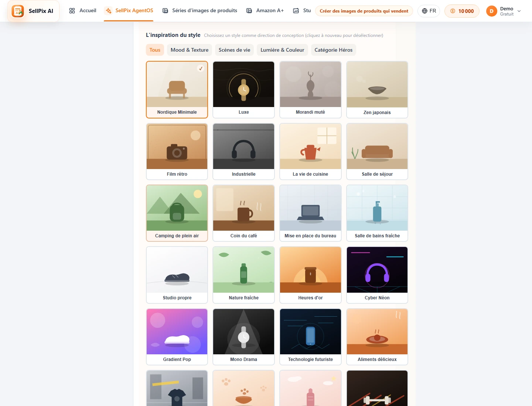Select the Film rétro style card
This screenshot has width=532, height=406.
pos(177,152)
